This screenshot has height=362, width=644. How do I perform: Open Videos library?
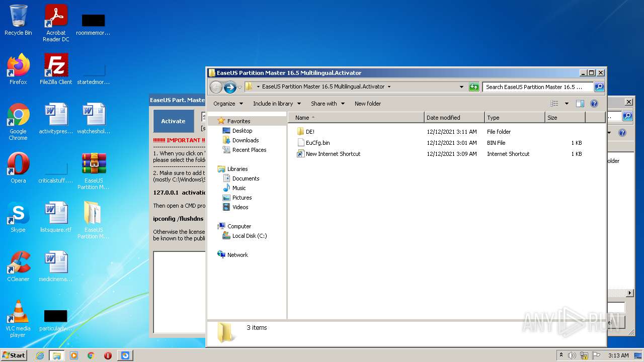240,207
